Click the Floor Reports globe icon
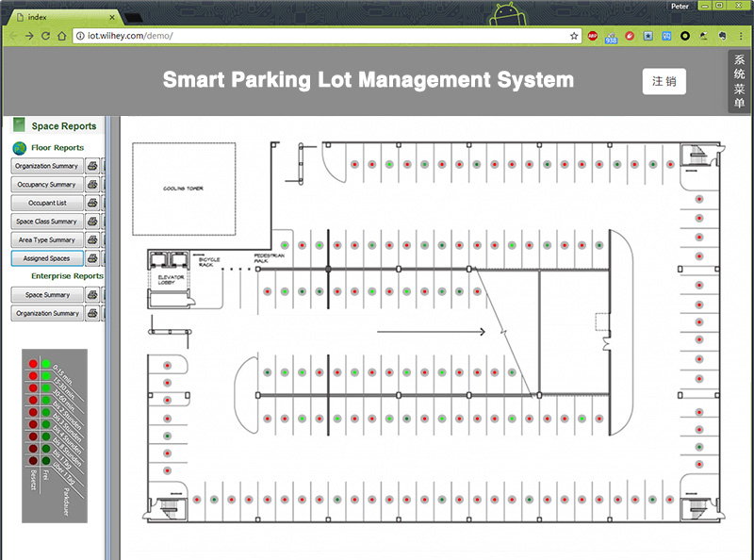The height and width of the screenshot is (560, 754). coord(19,148)
